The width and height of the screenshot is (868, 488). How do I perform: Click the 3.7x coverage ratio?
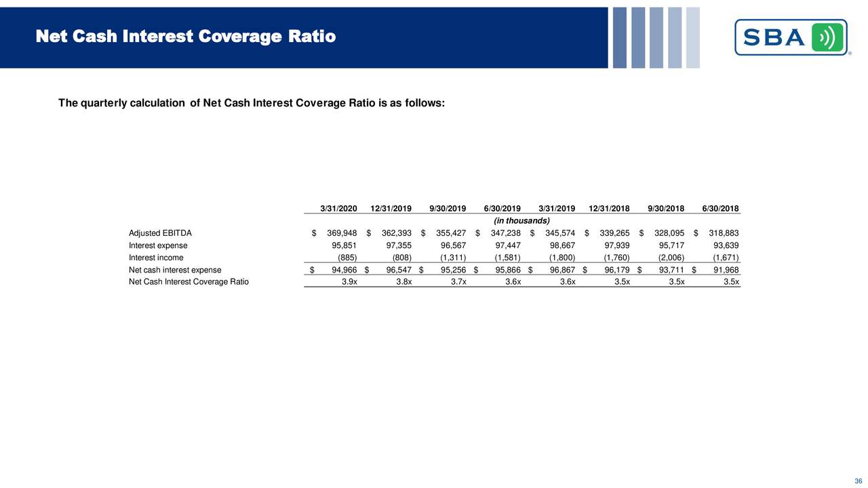[x=459, y=282]
